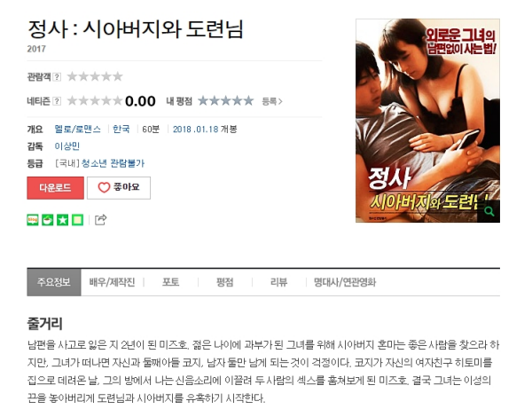Open the share arrow icon
The height and width of the screenshot is (417, 532).
pyautogui.click(x=100, y=220)
